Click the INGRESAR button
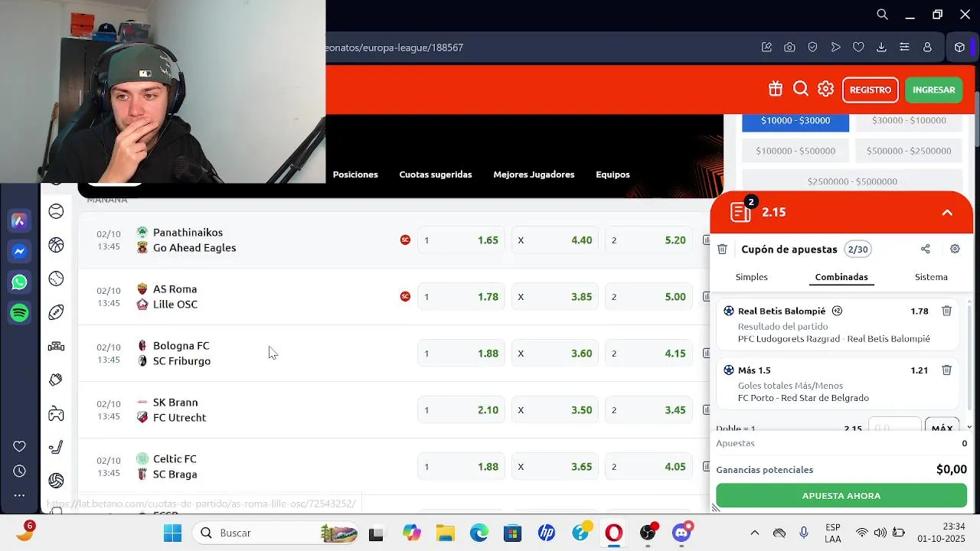This screenshot has height=551, width=980. point(933,90)
